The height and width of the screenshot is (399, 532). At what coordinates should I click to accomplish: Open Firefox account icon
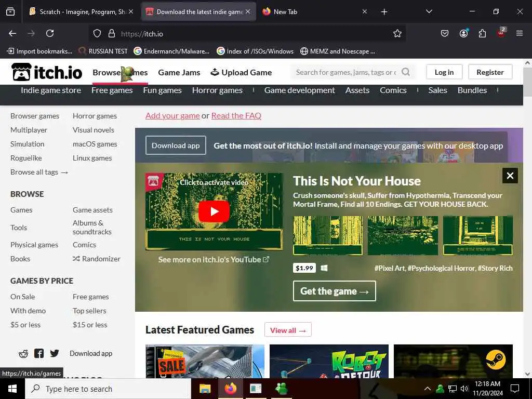[x=463, y=33]
